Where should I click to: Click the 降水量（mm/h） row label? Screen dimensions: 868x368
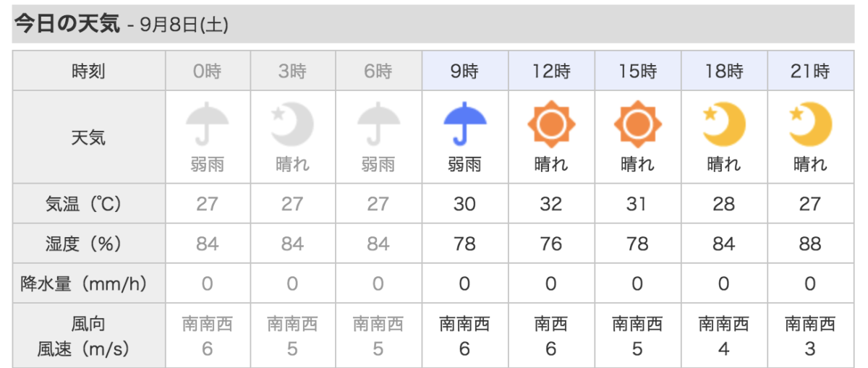tap(89, 284)
